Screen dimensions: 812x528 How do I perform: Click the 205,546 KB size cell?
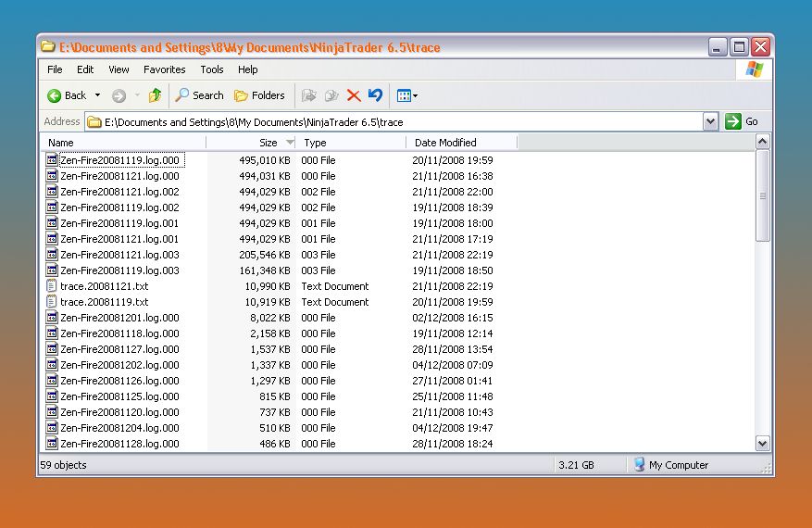[265, 255]
